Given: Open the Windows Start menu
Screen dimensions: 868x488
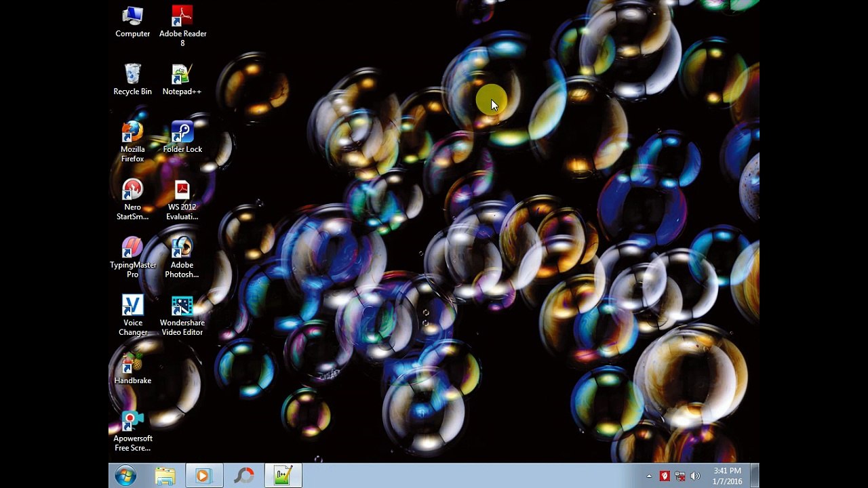Looking at the screenshot, I should [125, 476].
